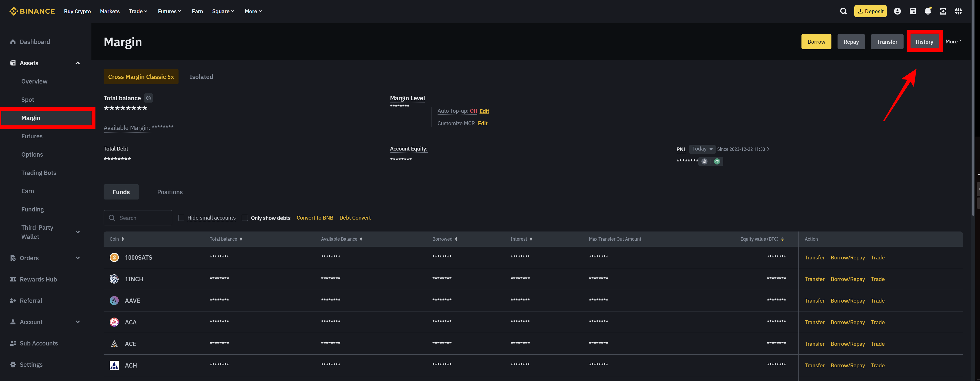
Task: Click the header Transfer button
Action: [x=887, y=42]
